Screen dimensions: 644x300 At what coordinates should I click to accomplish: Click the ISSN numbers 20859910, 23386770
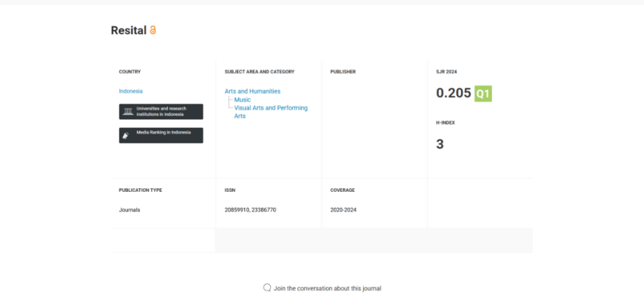[250, 210]
